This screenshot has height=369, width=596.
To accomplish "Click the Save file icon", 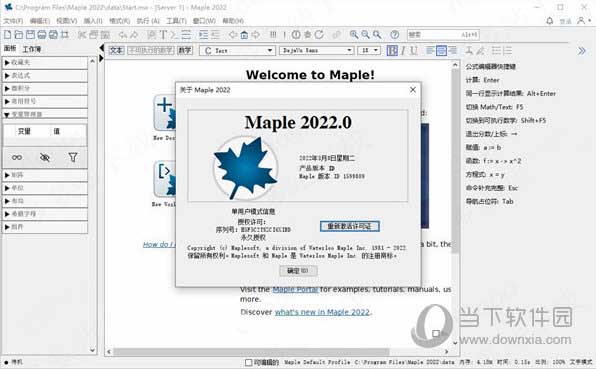I will tap(30, 35).
